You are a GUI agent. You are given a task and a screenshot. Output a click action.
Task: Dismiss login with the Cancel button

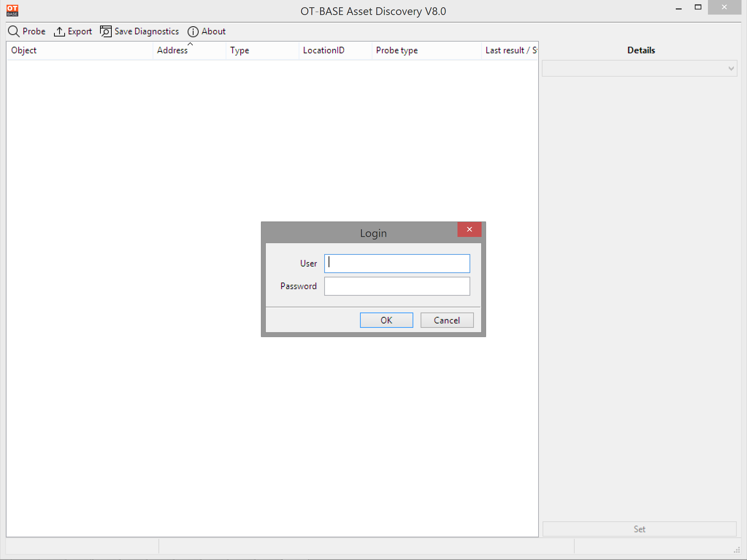click(447, 320)
